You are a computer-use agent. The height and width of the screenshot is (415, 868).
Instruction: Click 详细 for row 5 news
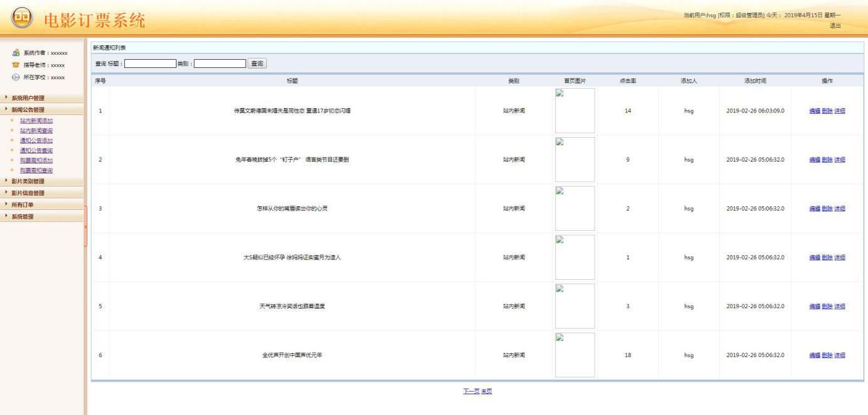point(839,307)
